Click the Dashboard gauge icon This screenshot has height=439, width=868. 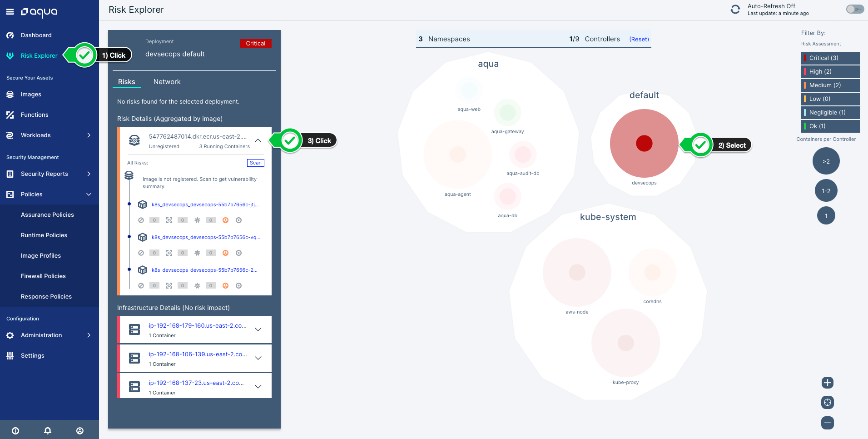click(10, 35)
